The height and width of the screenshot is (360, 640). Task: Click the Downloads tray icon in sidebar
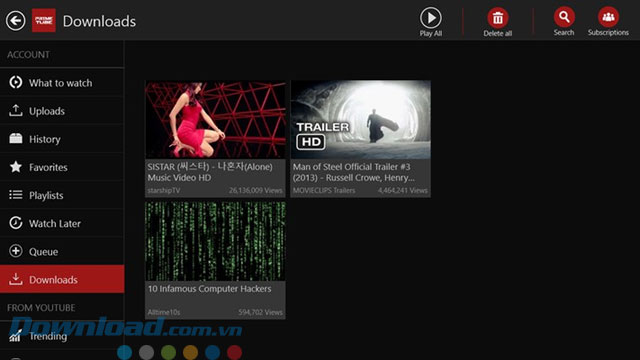pos(16,279)
